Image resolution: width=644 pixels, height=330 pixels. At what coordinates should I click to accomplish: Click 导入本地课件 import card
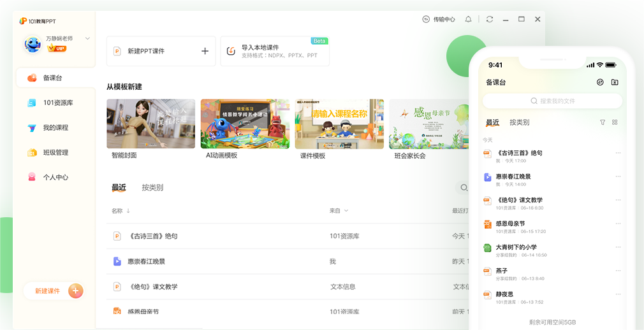275,51
